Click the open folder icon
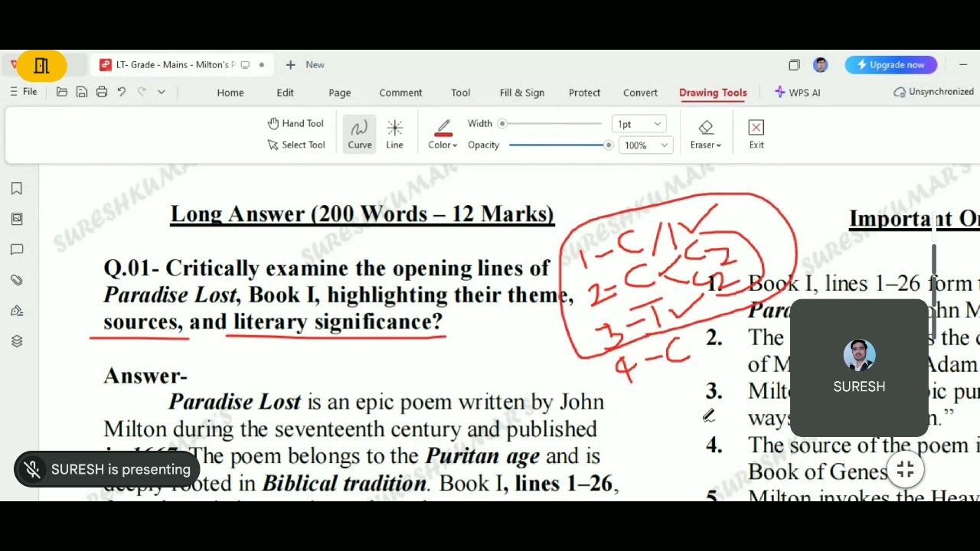Screen dimensions: 980x551 [x=62, y=92]
